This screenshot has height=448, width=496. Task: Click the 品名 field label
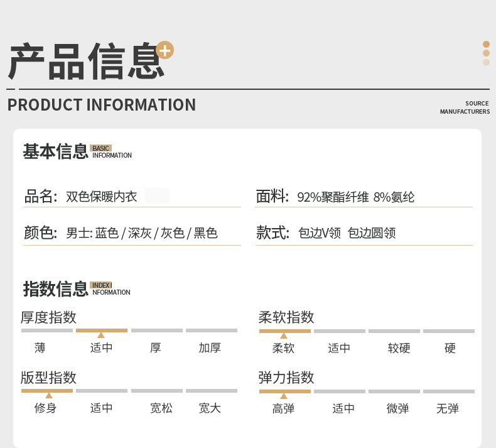41,196
